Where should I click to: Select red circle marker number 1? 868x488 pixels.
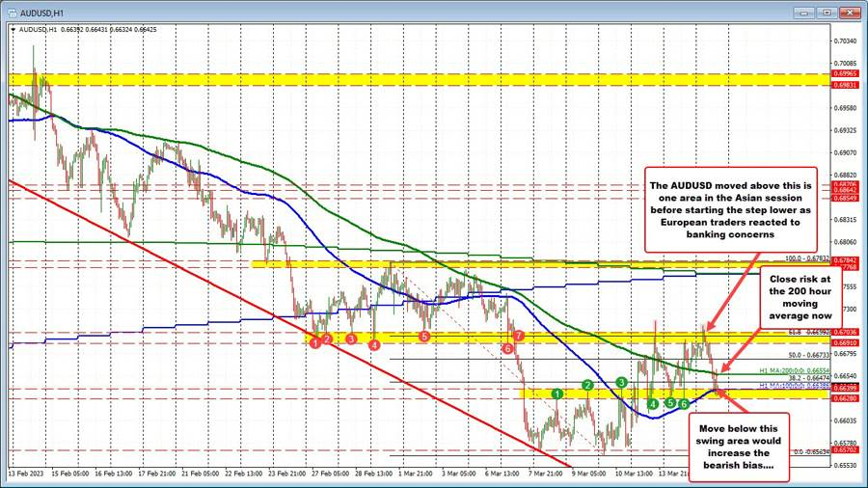pos(315,344)
